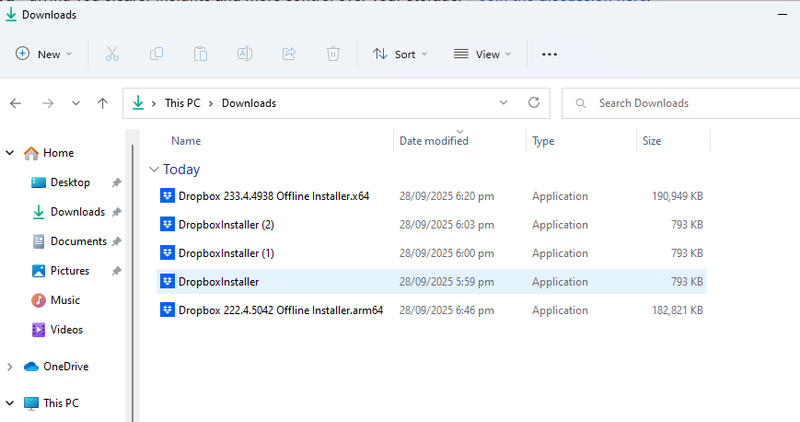
Task: Click the Delete trash can icon
Action: tap(334, 54)
